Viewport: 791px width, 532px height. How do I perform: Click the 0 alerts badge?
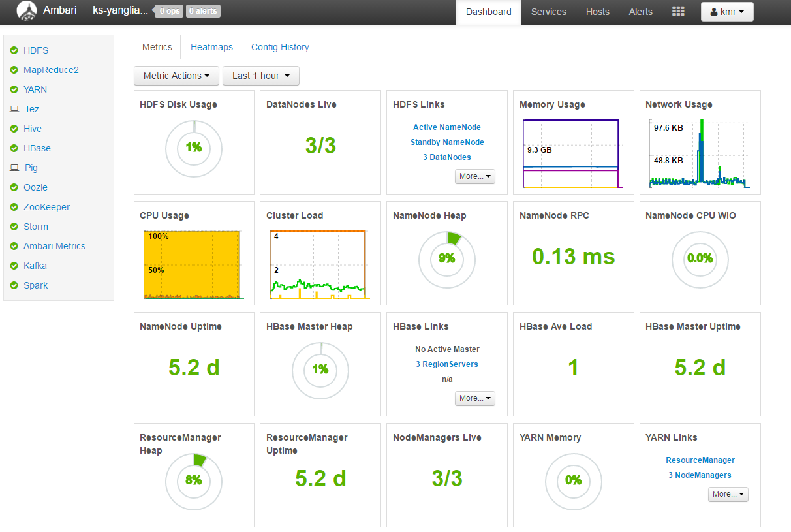point(203,11)
